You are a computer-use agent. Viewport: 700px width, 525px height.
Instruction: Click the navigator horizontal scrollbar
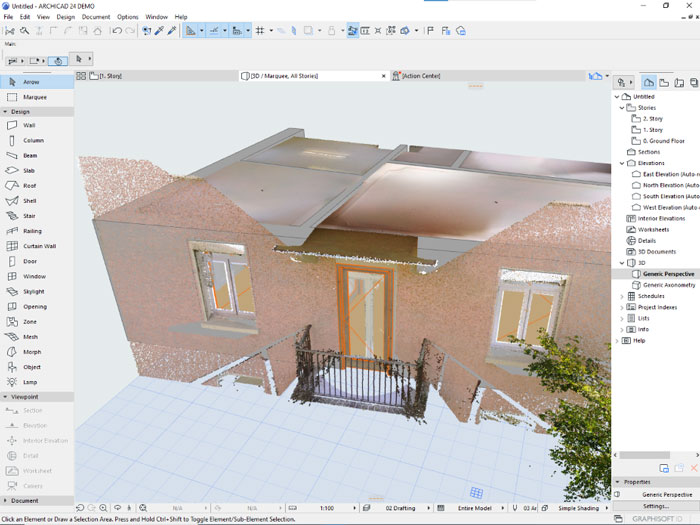point(644,455)
